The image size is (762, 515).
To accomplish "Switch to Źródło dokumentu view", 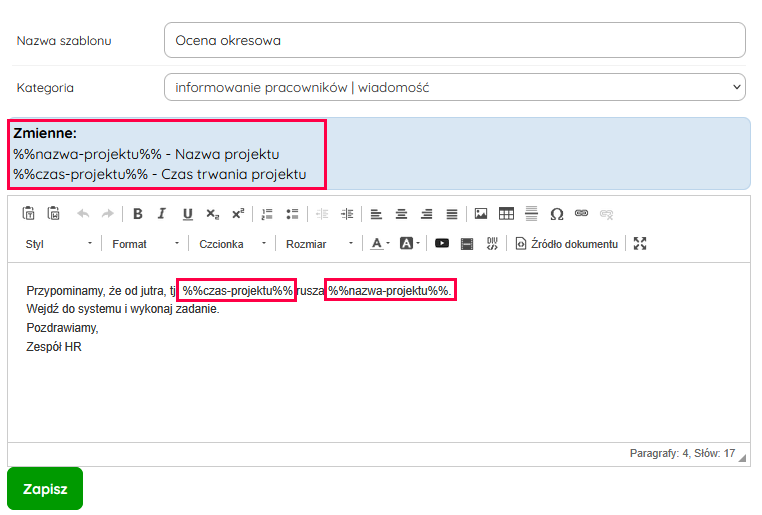I will point(567,243).
